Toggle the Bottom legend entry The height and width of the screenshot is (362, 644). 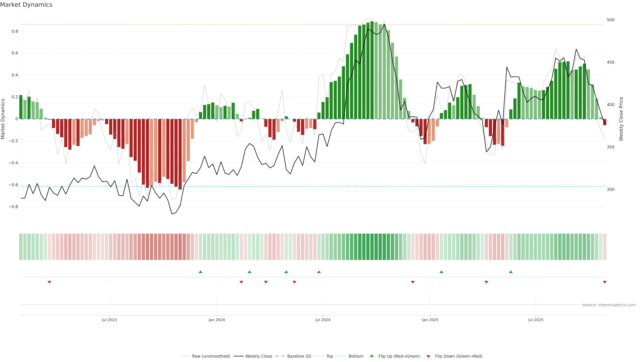[x=356, y=356]
